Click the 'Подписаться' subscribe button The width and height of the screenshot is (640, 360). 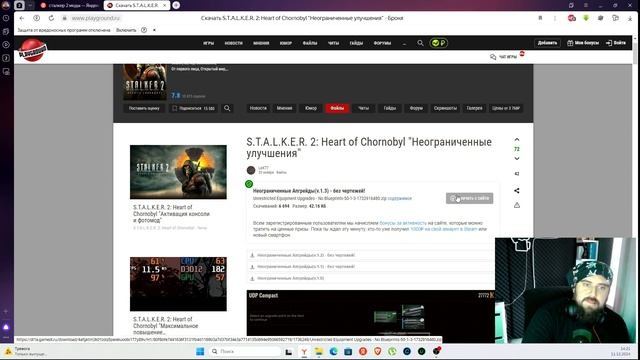[193, 108]
